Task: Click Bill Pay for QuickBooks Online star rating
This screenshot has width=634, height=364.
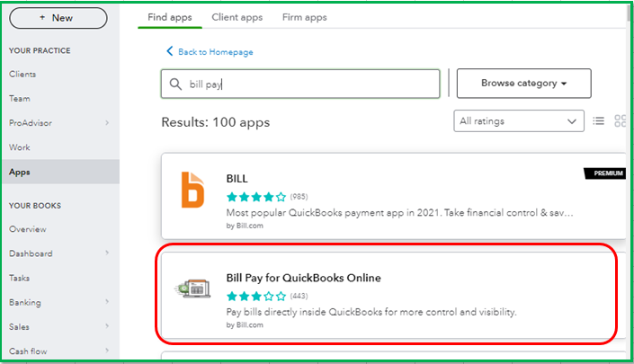Action: 256,296
